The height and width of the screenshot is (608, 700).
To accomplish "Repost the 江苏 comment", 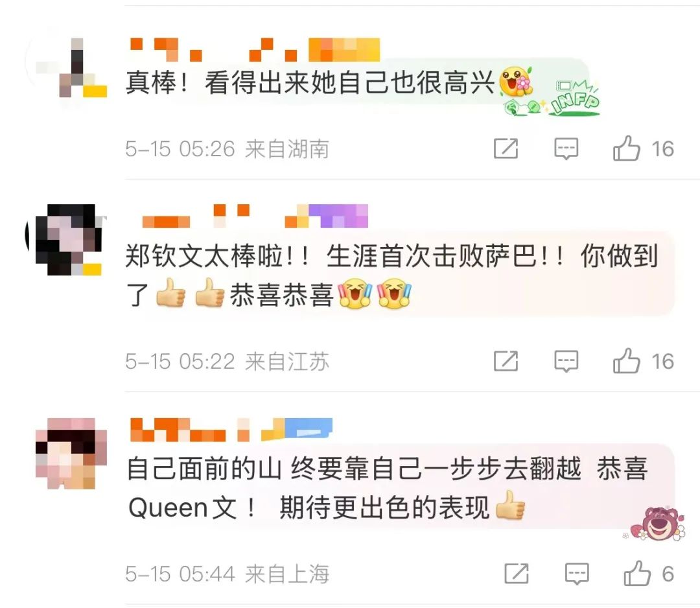I will click(506, 360).
